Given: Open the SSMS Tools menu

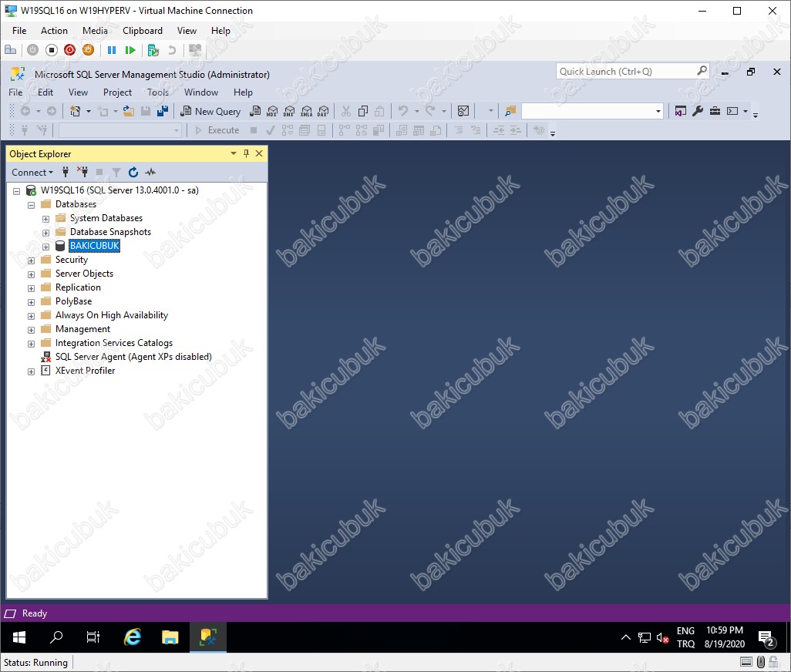Looking at the screenshot, I should coord(158,92).
